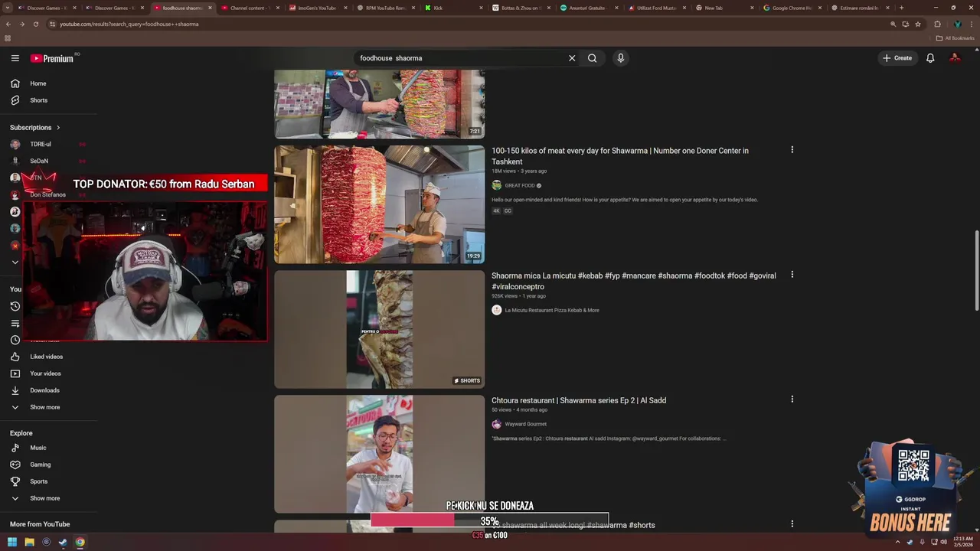Open Liked videos in the sidebar
The height and width of the screenshot is (551, 980).
tap(48, 357)
